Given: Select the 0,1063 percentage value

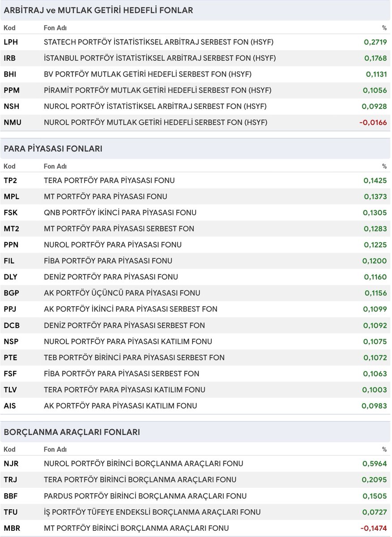Looking at the screenshot, I should coord(375,374).
